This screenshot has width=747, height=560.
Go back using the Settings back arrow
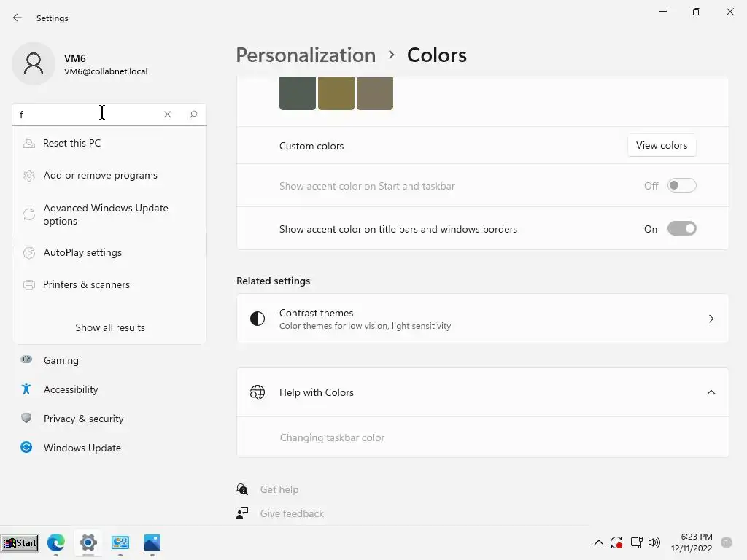(18, 17)
